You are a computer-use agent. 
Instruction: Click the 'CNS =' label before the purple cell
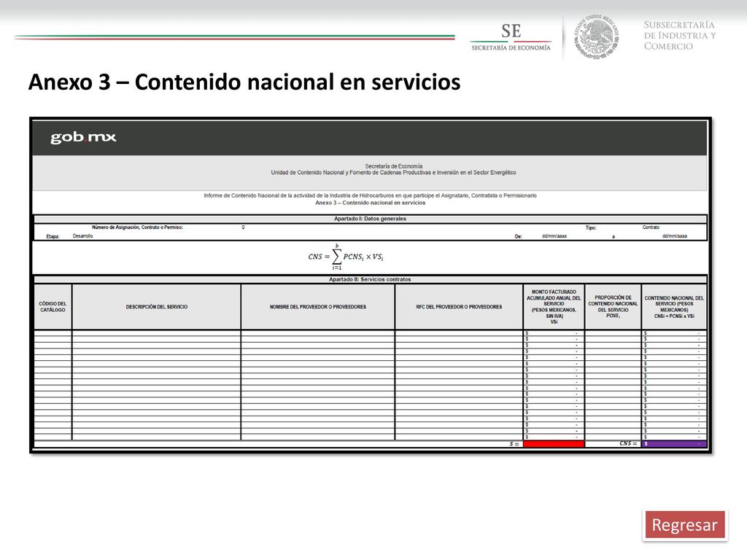[628, 443]
